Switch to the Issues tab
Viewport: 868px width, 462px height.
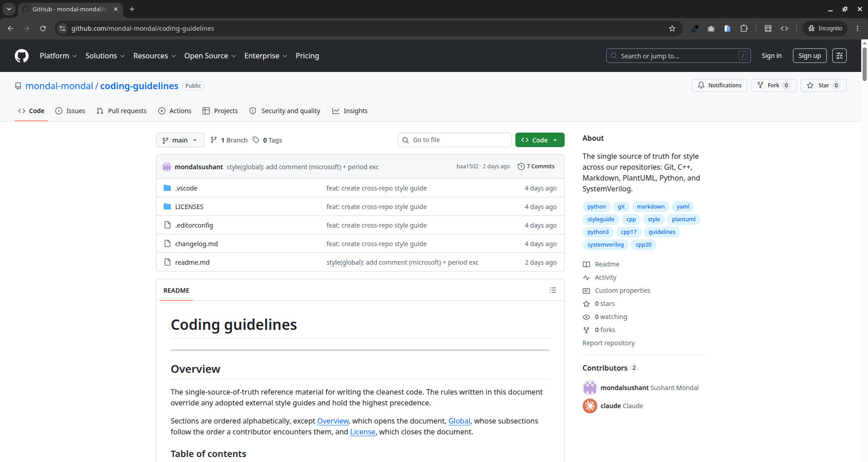pyautogui.click(x=70, y=111)
